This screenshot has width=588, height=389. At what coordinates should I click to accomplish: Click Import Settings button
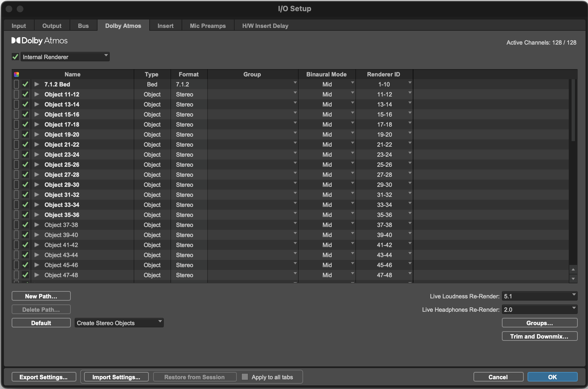[x=116, y=377]
